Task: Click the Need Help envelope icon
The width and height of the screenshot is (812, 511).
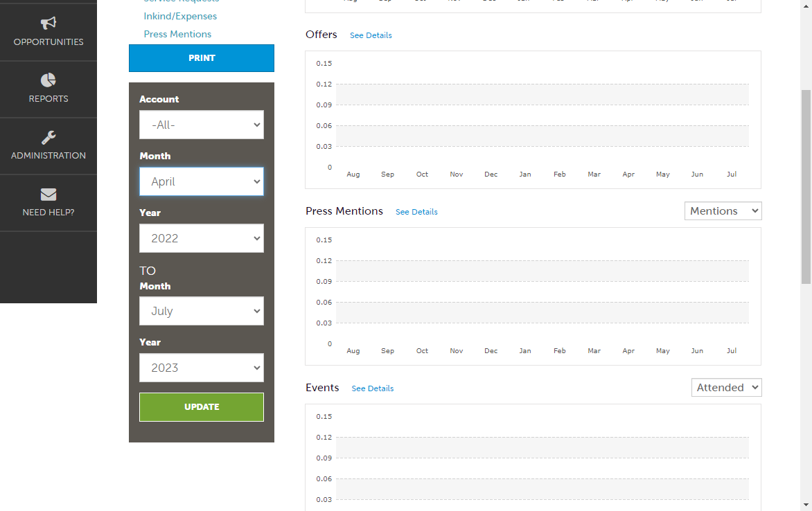Action: [48, 194]
